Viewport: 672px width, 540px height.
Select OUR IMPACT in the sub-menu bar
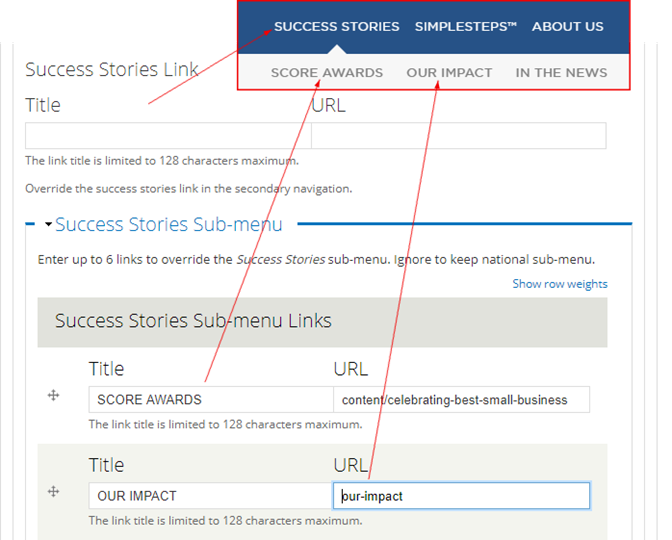tap(449, 72)
